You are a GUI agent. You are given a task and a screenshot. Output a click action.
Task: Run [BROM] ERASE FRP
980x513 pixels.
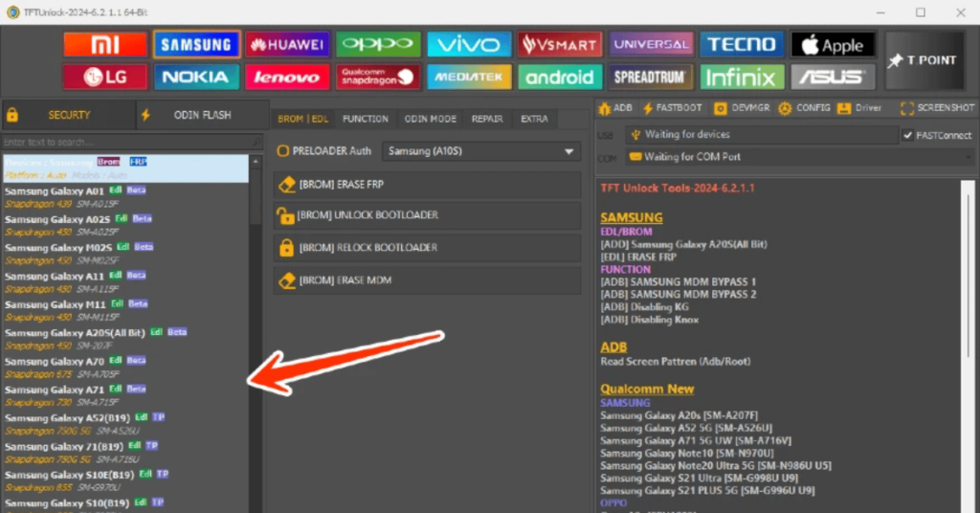(428, 185)
